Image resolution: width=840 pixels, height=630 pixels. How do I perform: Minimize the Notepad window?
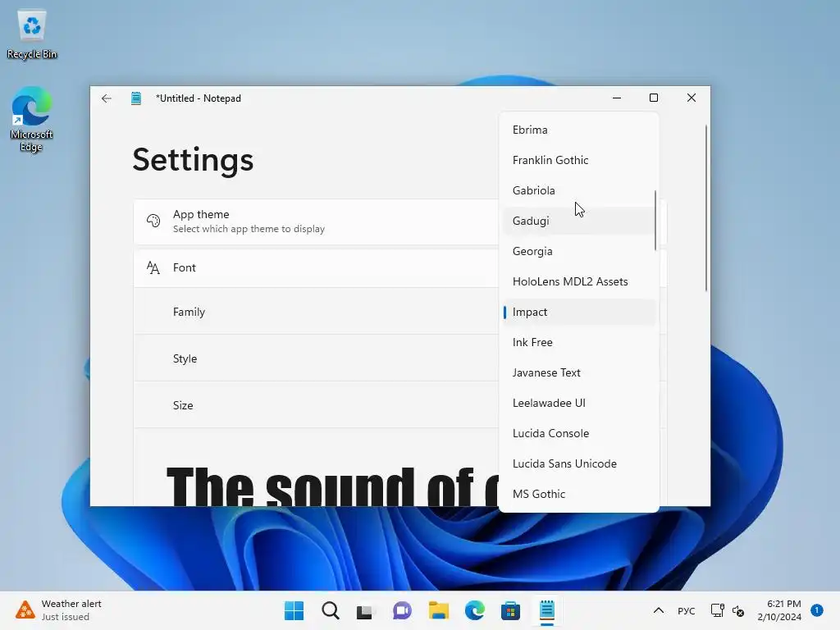pyautogui.click(x=617, y=98)
